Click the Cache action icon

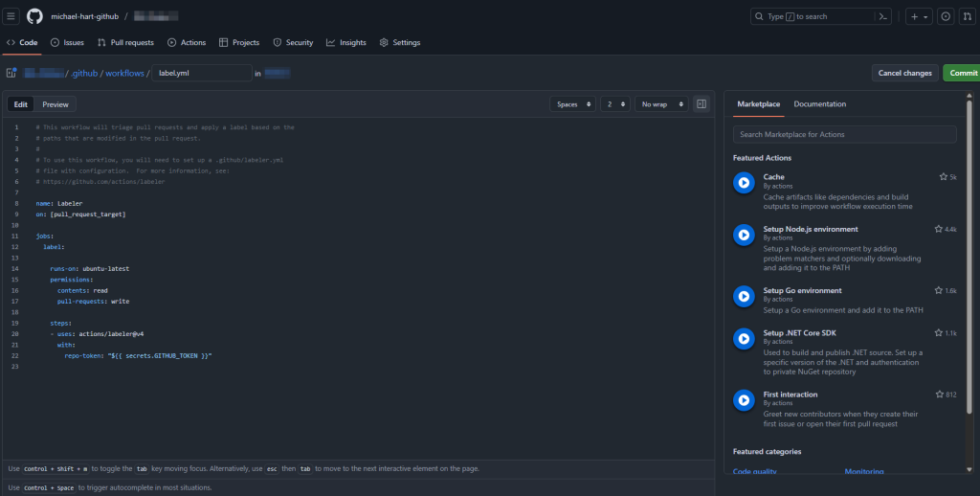tap(743, 183)
